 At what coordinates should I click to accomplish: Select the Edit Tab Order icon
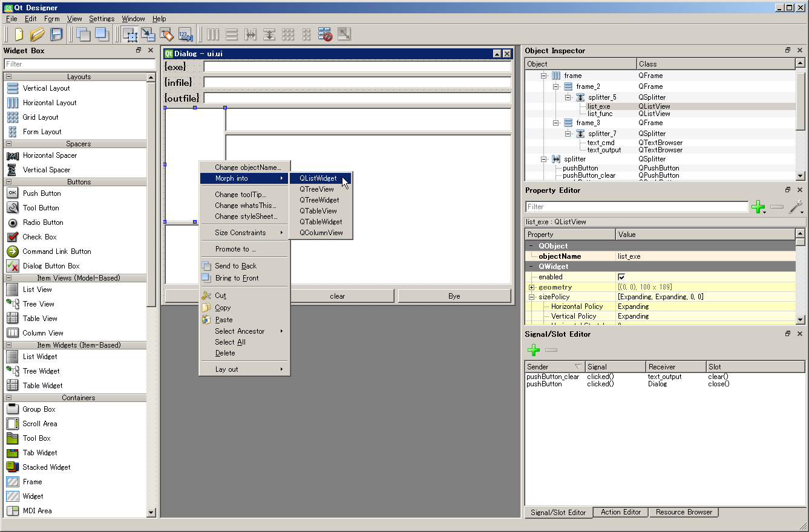click(185, 34)
